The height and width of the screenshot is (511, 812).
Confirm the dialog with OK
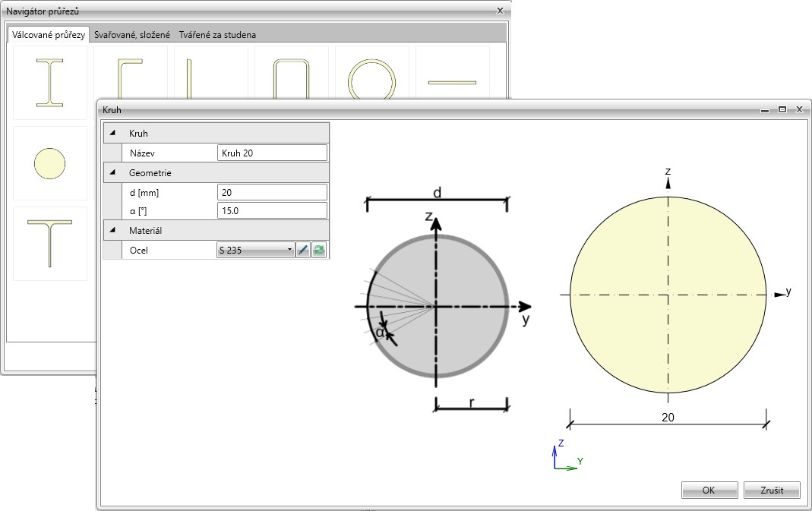[x=709, y=490]
